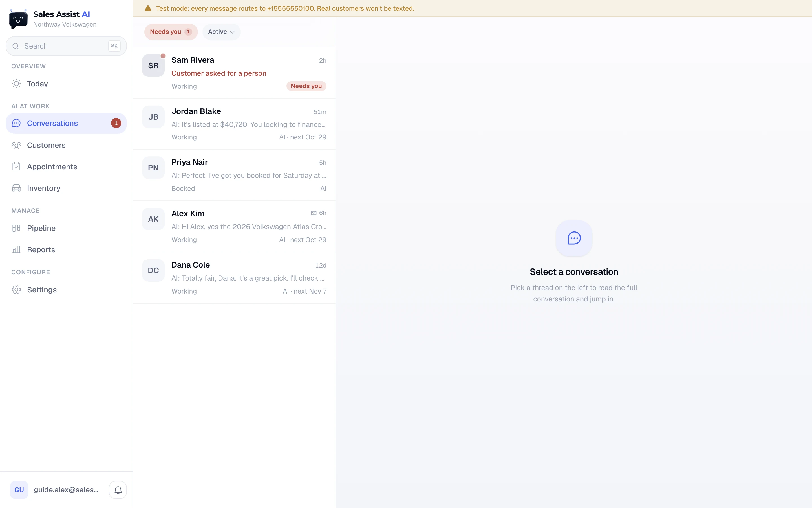The height and width of the screenshot is (508, 812).
Task: Click the guide.alex@sales... account name
Action: coord(66,490)
